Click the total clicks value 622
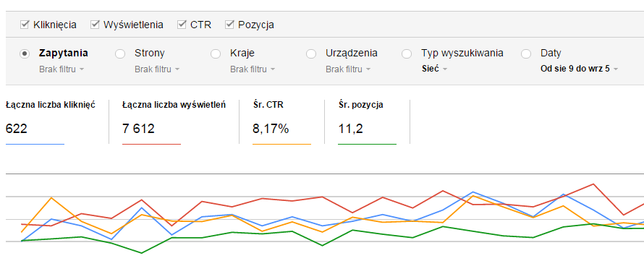644x261 pixels. pos(17,129)
